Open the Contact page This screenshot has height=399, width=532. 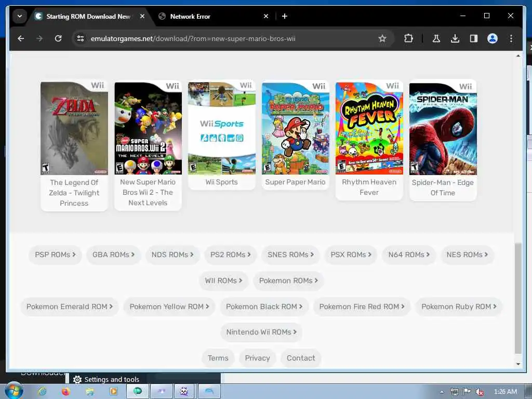click(x=301, y=358)
